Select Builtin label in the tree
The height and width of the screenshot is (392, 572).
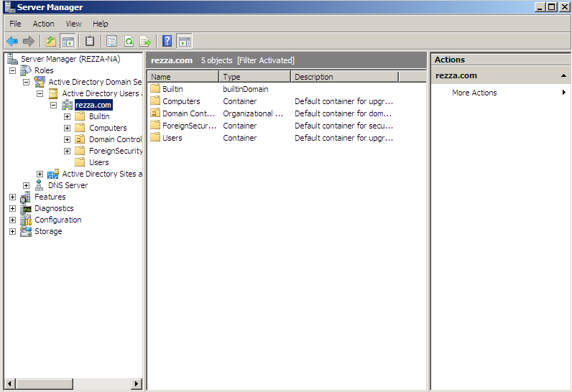[99, 116]
